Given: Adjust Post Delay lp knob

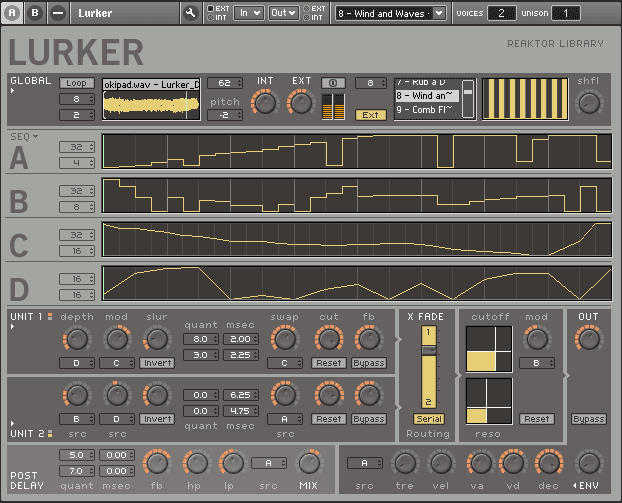Looking at the screenshot, I should click(232, 463).
